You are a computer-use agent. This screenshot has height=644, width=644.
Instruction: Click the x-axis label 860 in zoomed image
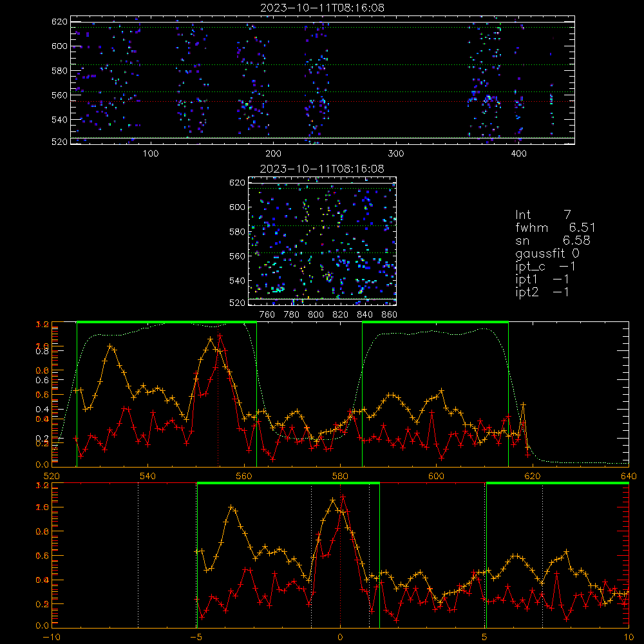tap(390, 315)
